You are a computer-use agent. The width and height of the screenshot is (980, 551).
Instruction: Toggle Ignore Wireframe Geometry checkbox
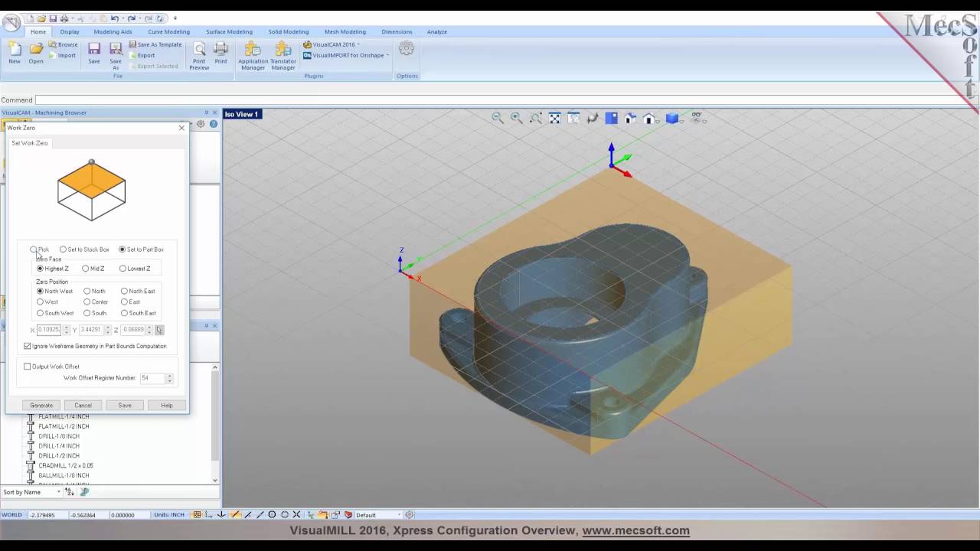coord(28,346)
